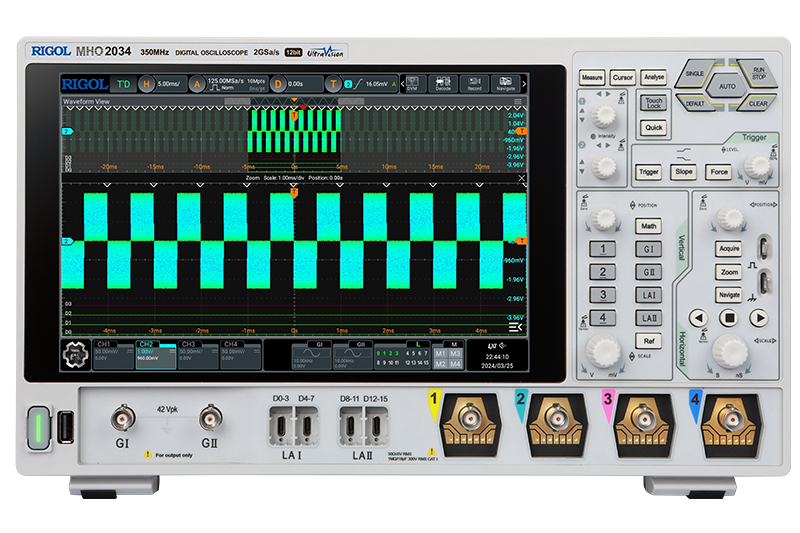800x533 pixels.
Task: Open the Navigate icon on the screen toolbar
Action: click(x=506, y=84)
